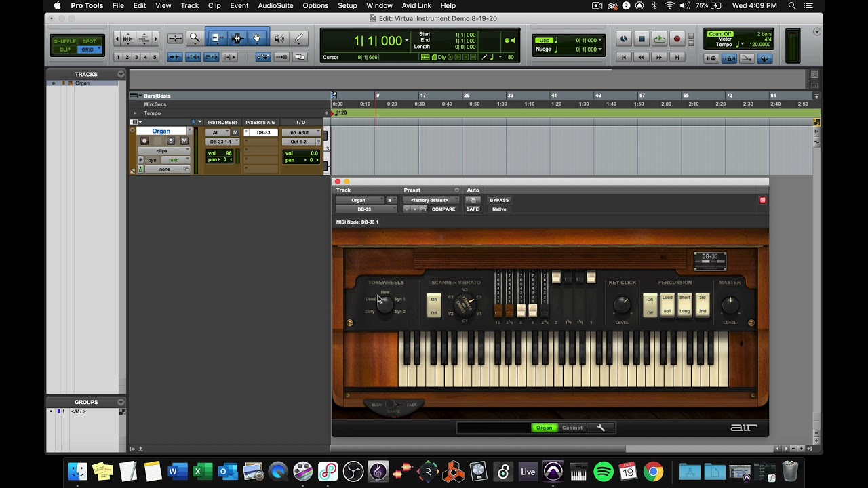Click the BYPASS button in plugin

coord(499,200)
